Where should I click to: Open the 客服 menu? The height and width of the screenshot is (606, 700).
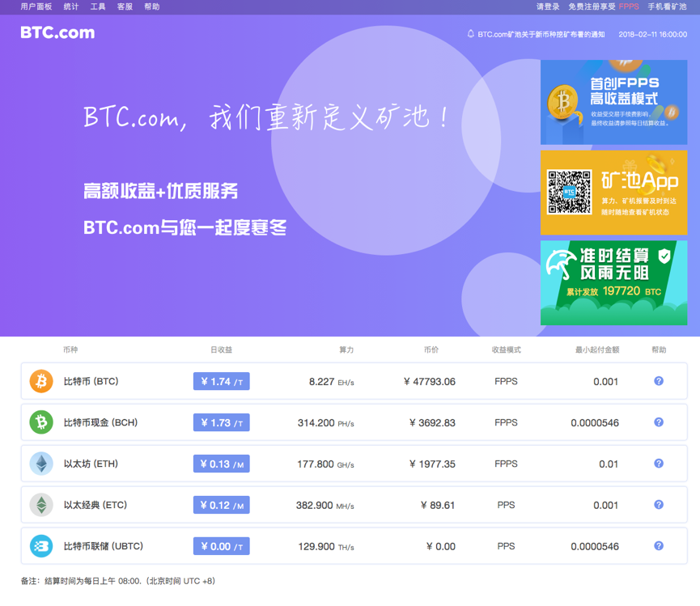pos(125,6)
